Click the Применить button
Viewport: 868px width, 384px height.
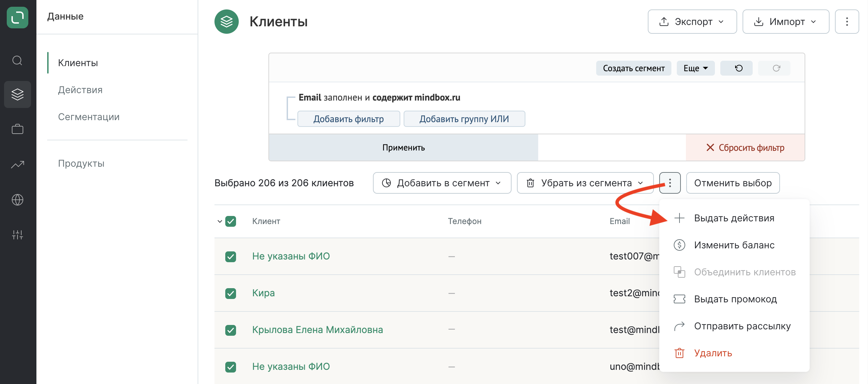tap(403, 147)
